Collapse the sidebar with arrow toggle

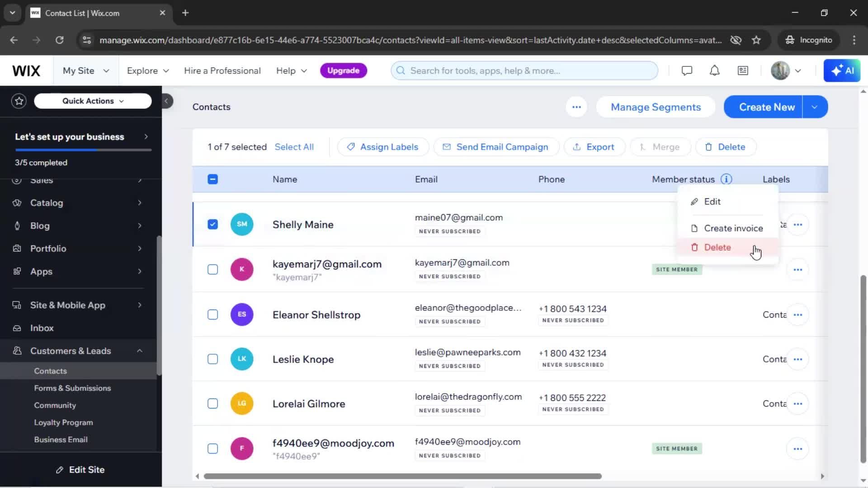167,101
